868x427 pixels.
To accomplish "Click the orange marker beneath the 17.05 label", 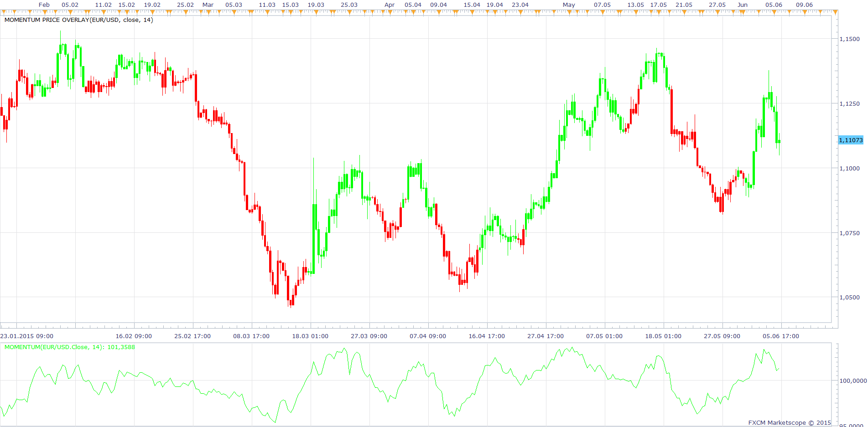I will click(658, 12).
